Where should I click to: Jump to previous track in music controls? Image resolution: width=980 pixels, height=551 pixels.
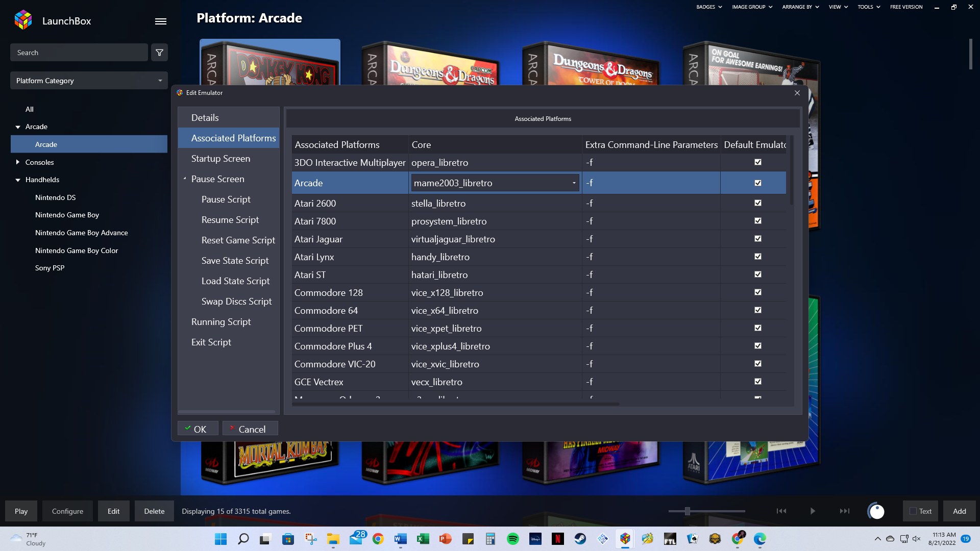[781, 511]
